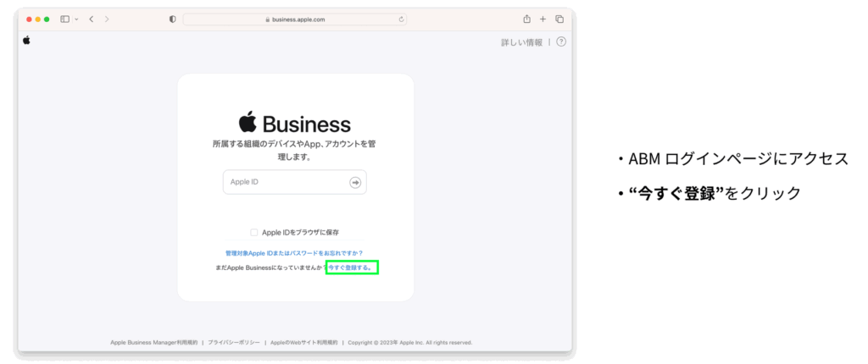Click the help question mark icon
This screenshot has height=364, width=868.
561,42
